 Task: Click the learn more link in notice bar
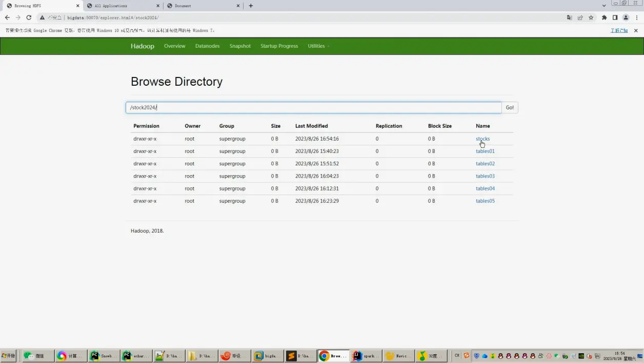[619, 31]
